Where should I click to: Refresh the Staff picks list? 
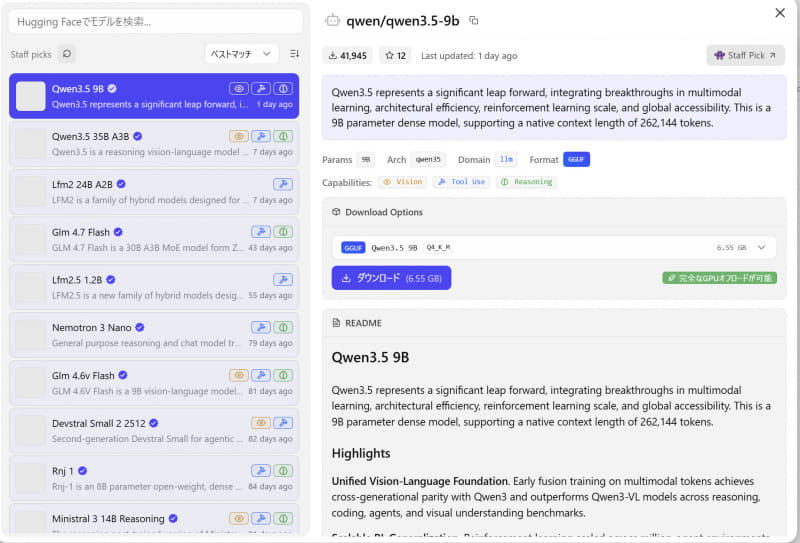67,54
